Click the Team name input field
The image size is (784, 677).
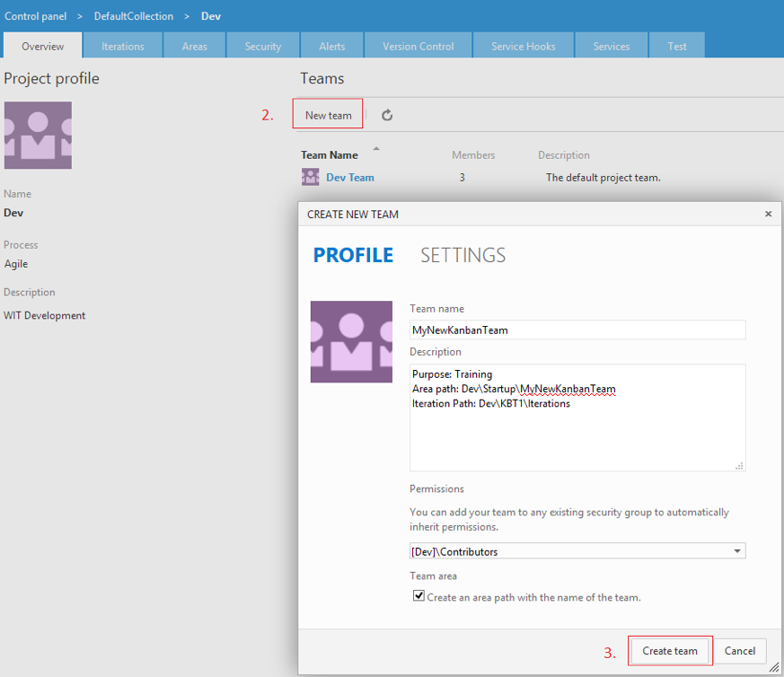pyautogui.click(x=577, y=330)
